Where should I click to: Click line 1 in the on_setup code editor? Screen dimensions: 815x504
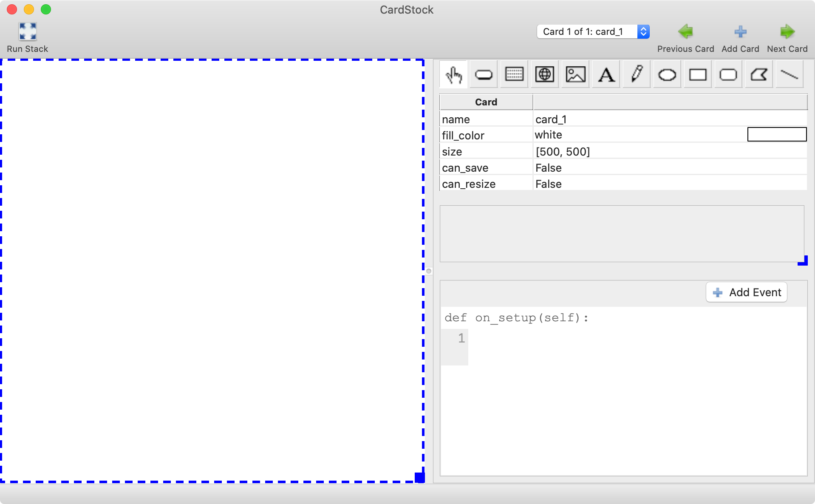[x=637, y=338]
